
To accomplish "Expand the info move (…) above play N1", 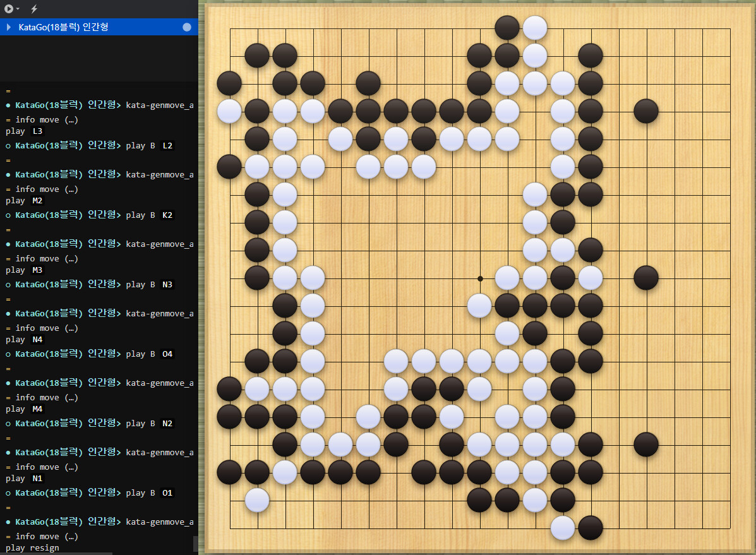I will (x=47, y=467).
